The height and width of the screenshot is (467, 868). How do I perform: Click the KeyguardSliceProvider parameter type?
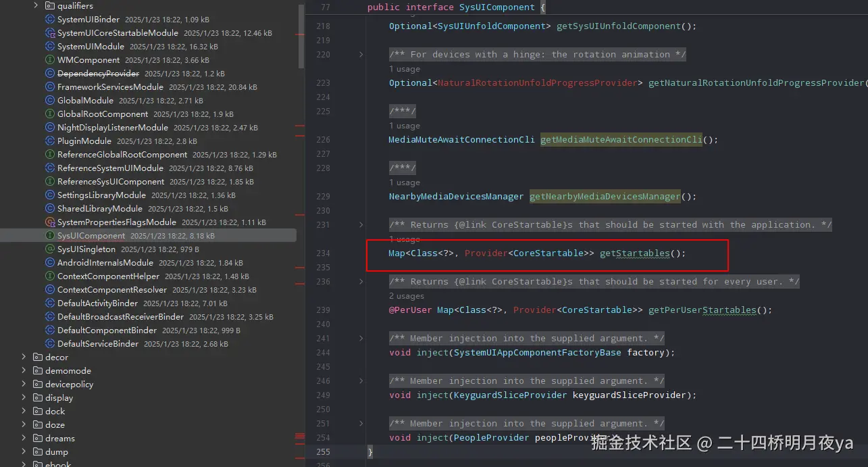click(511, 395)
